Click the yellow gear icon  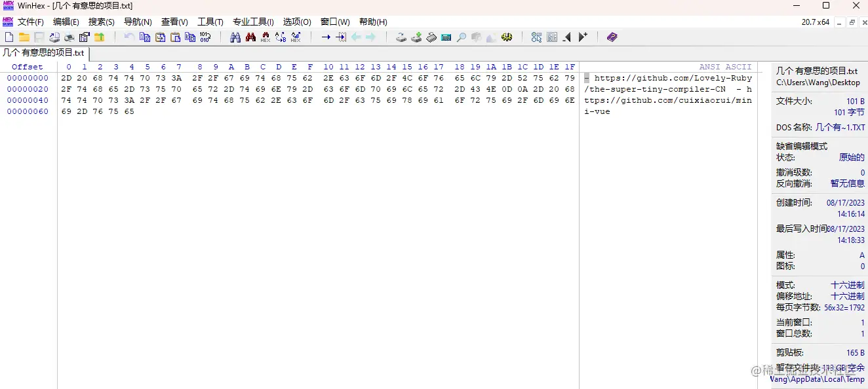pyautogui.click(x=507, y=37)
